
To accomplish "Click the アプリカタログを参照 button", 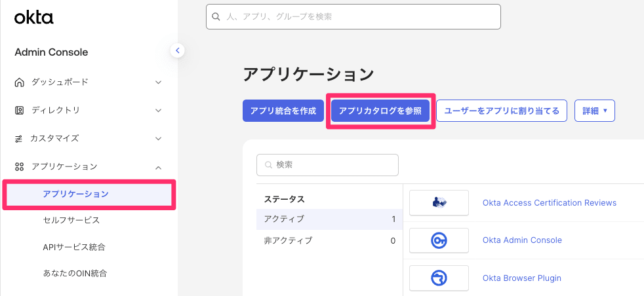I will (380, 111).
